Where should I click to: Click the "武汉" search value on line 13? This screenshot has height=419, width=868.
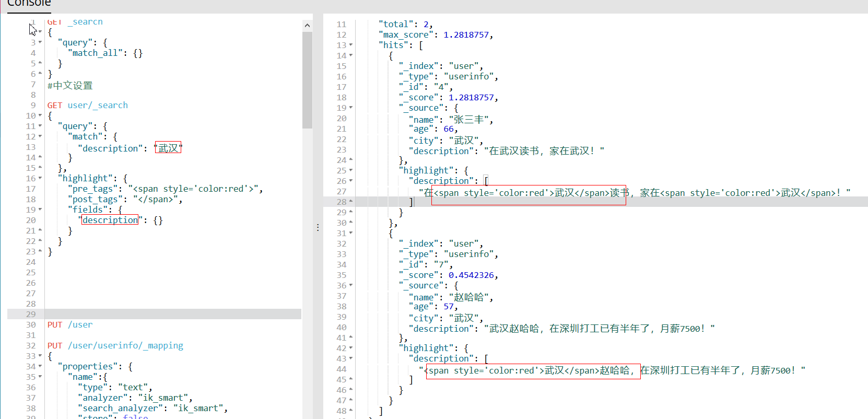click(x=168, y=148)
